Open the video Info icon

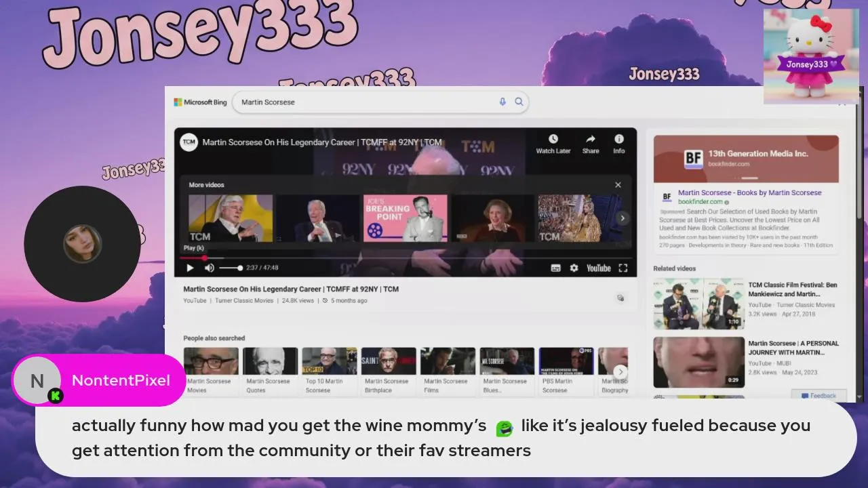[x=619, y=139]
